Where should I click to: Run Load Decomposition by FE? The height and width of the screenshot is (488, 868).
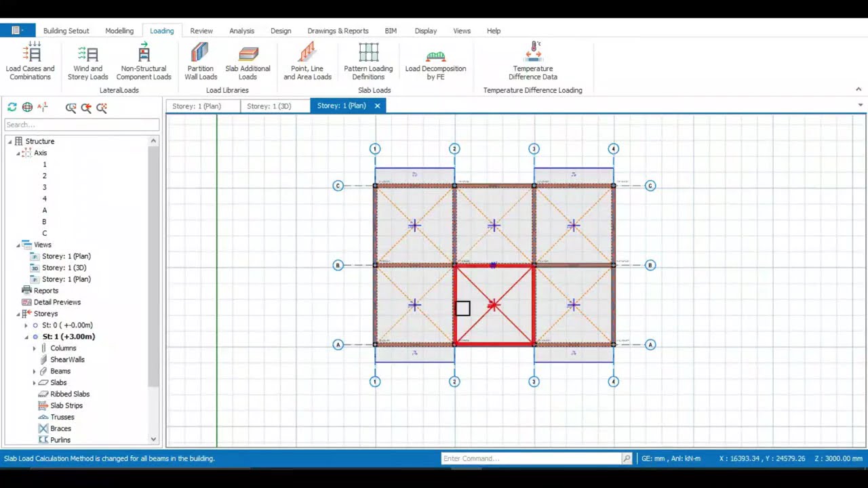pyautogui.click(x=435, y=62)
